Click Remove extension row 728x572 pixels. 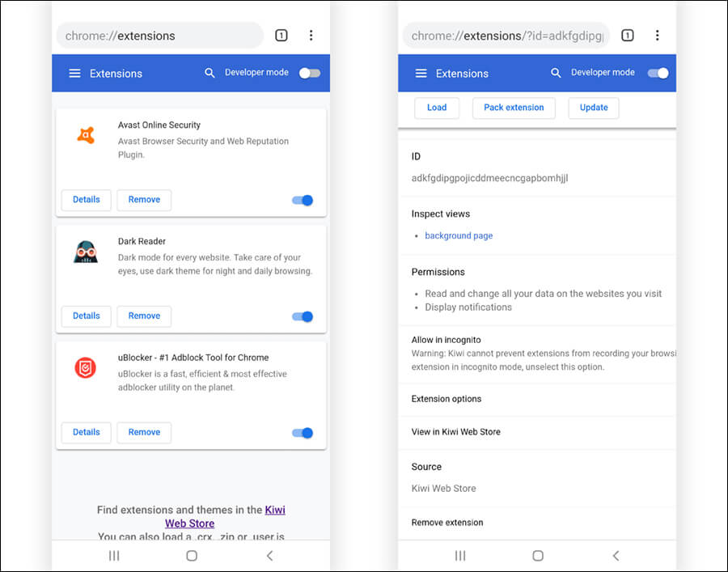tap(537, 523)
